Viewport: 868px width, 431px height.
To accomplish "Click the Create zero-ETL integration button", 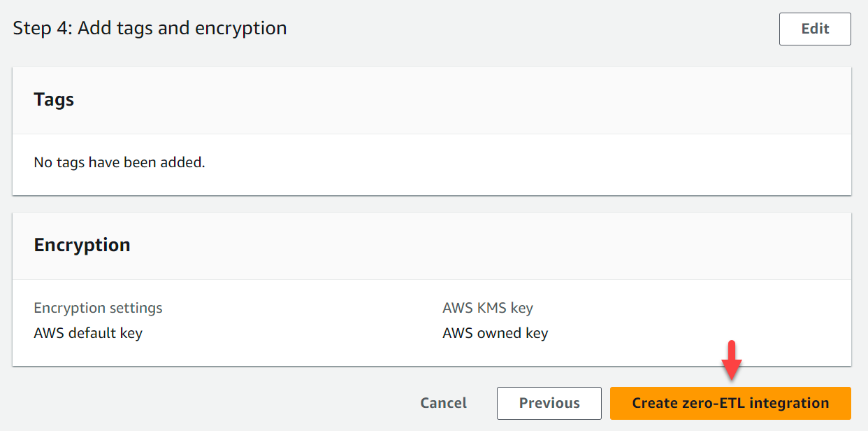I will [730, 403].
